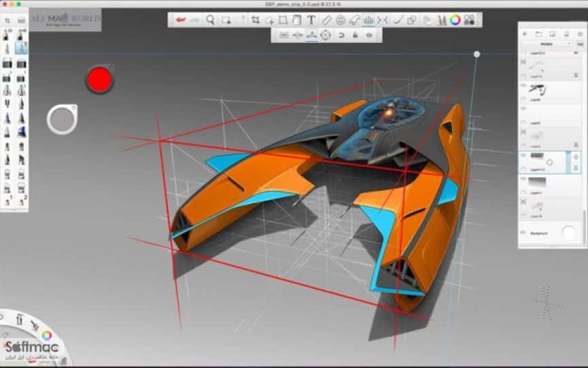Choose three-point perspective mode

pyautogui.click(x=312, y=35)
